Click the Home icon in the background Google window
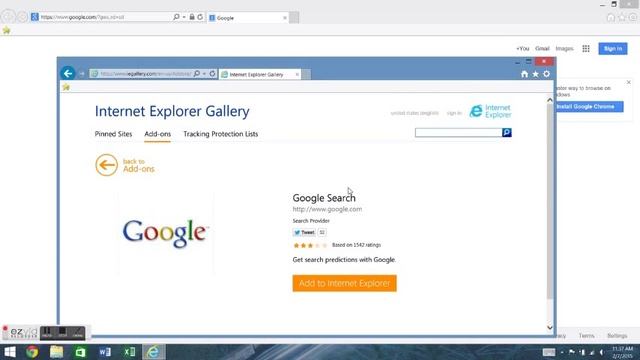This screenshot has height=360, width=640. coord(611,18)
